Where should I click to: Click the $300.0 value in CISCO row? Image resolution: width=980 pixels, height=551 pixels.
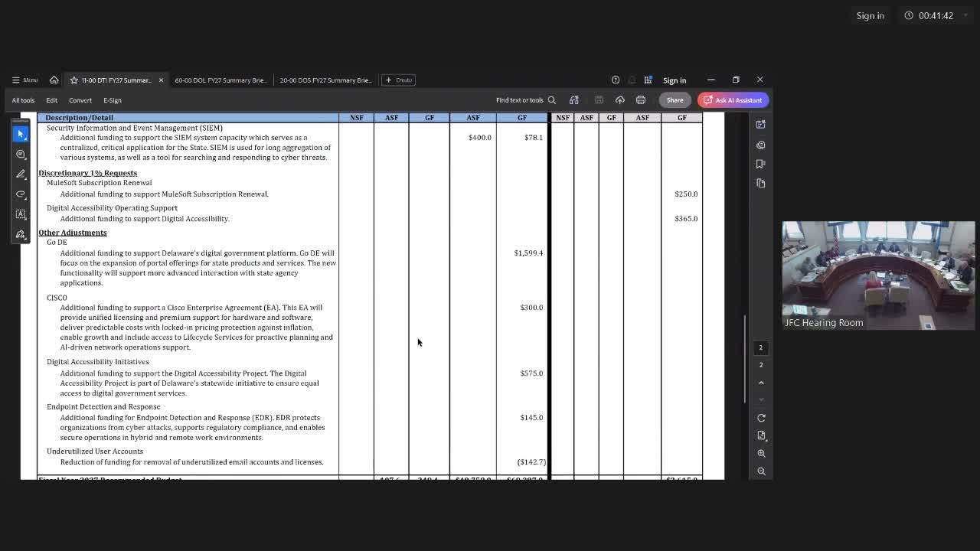coord(531,308)
